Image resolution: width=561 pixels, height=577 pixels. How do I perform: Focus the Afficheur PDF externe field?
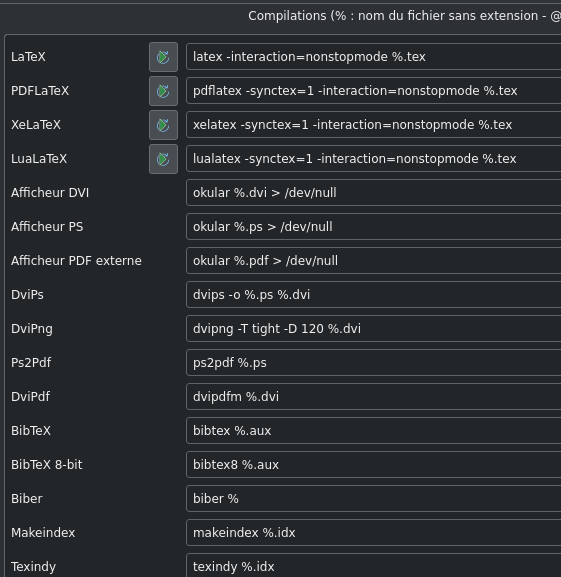(x=373, y=261)
